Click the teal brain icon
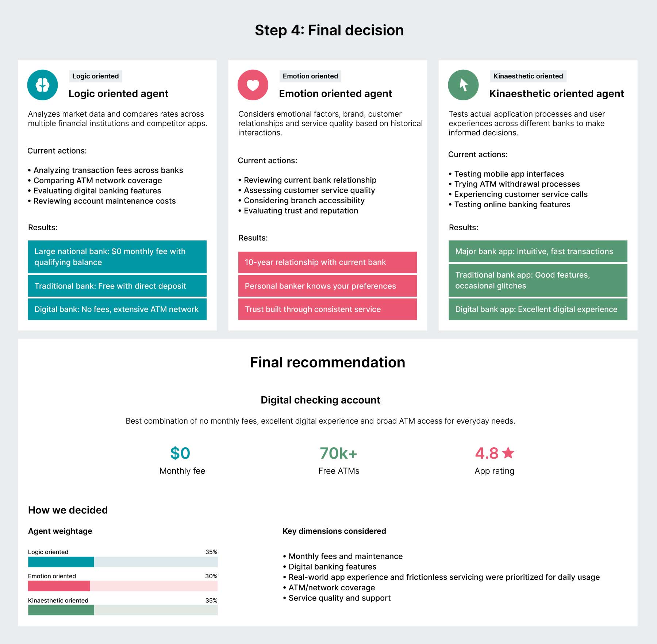This screenshot has width=657, height=644. coord(43,85)
